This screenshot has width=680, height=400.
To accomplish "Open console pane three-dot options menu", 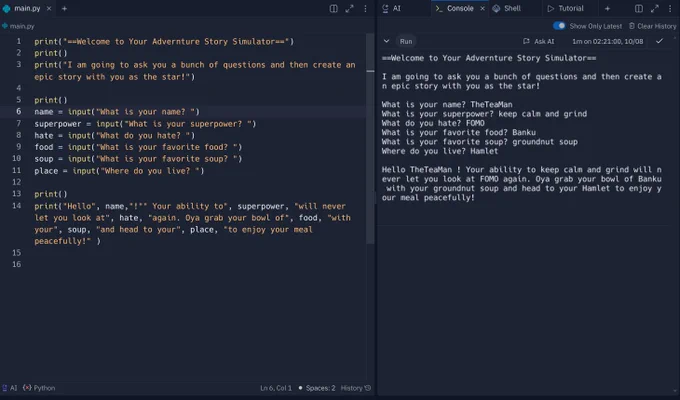I will click(670, 8).
